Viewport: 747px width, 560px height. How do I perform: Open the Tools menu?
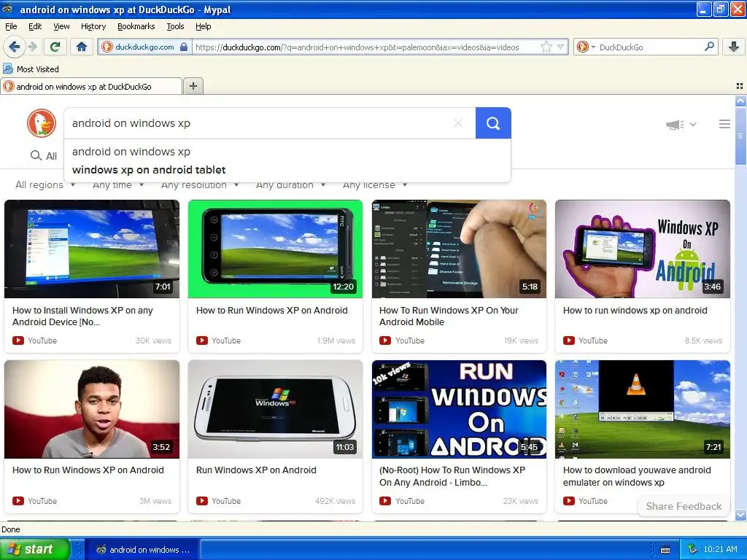[175, 26]
